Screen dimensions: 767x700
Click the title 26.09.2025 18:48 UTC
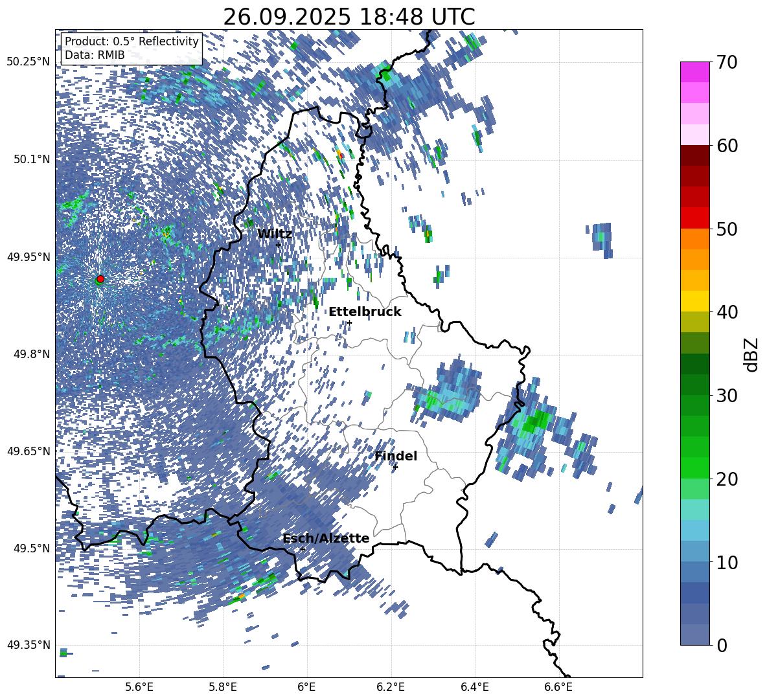(x=349, y=17)
